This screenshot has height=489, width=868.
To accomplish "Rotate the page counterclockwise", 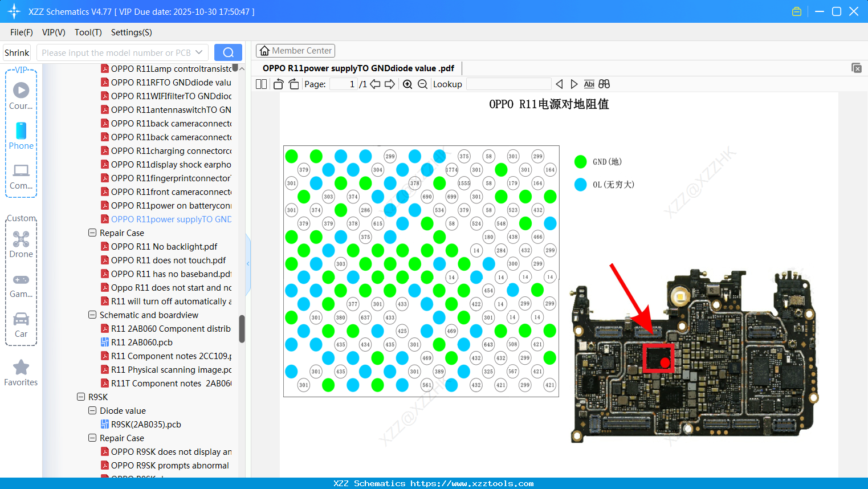I will click(278, 84).
